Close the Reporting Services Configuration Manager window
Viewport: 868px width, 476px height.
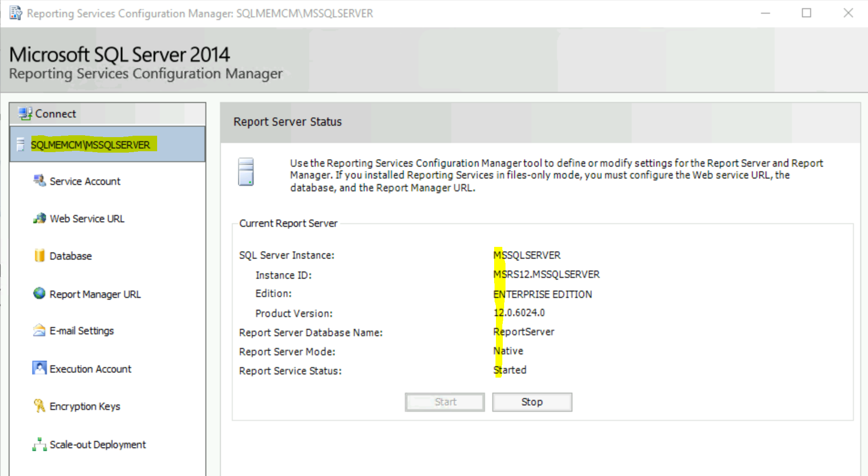point(848,13)
